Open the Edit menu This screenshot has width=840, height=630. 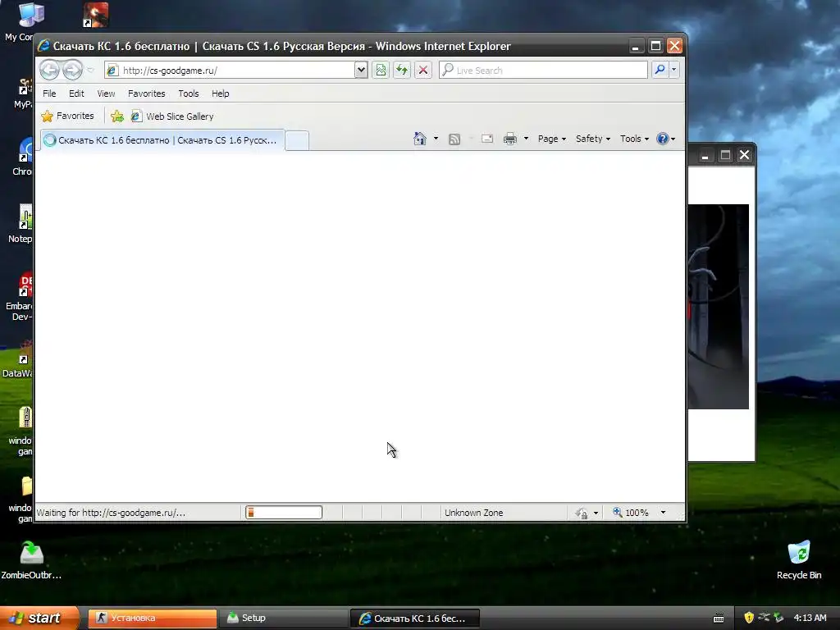pos(76,94)
